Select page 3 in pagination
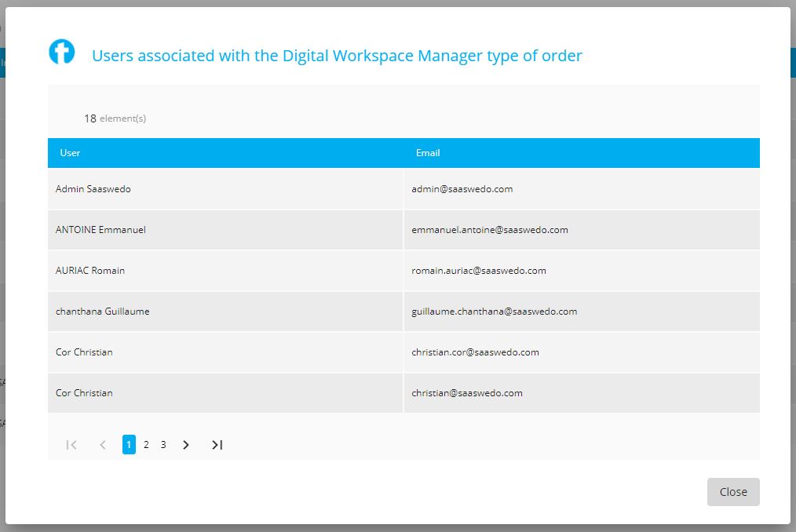 [163, 445]
